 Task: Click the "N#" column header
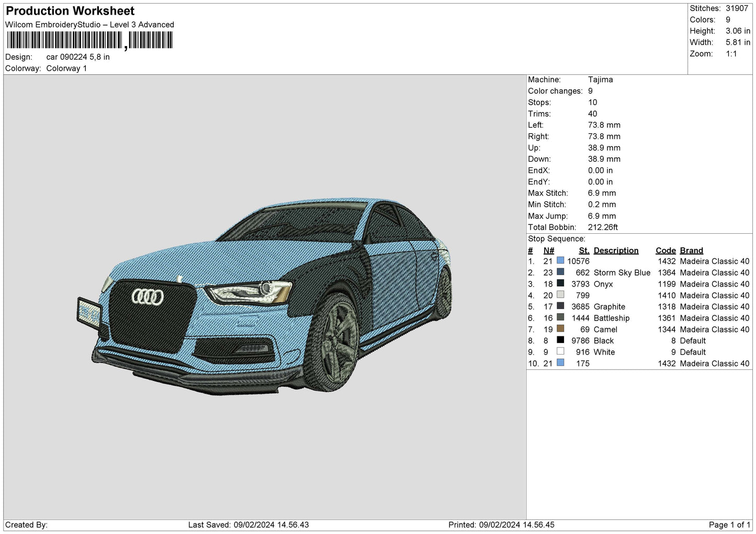pyautogui.click(x=549, y=251)
